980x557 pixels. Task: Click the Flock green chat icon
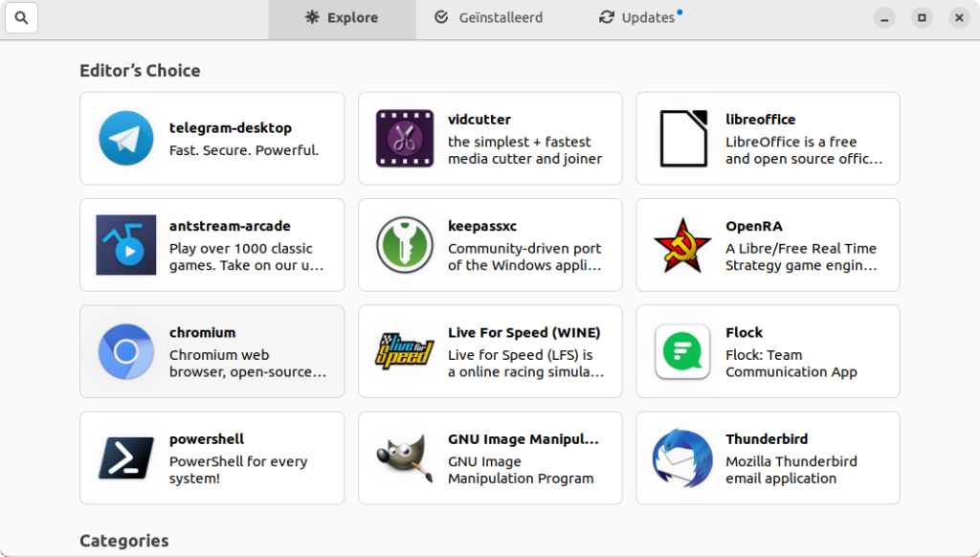(x=682, y=351)
